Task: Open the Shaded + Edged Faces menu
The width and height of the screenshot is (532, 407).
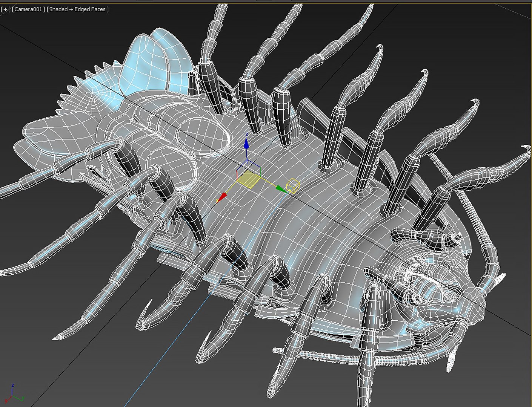Action: point(77,9)
